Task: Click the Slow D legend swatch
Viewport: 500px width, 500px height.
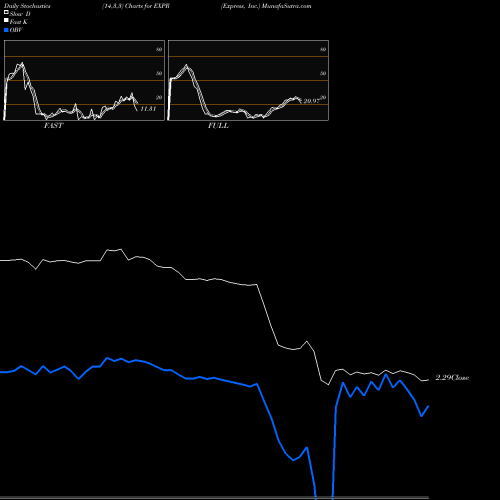Action: (6, 12)
